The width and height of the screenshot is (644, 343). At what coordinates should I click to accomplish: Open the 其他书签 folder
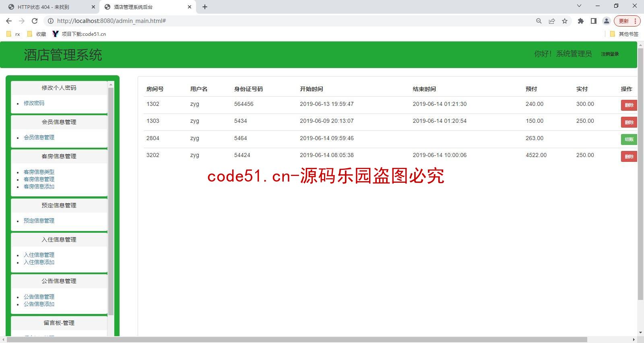(x=624, y=34)
